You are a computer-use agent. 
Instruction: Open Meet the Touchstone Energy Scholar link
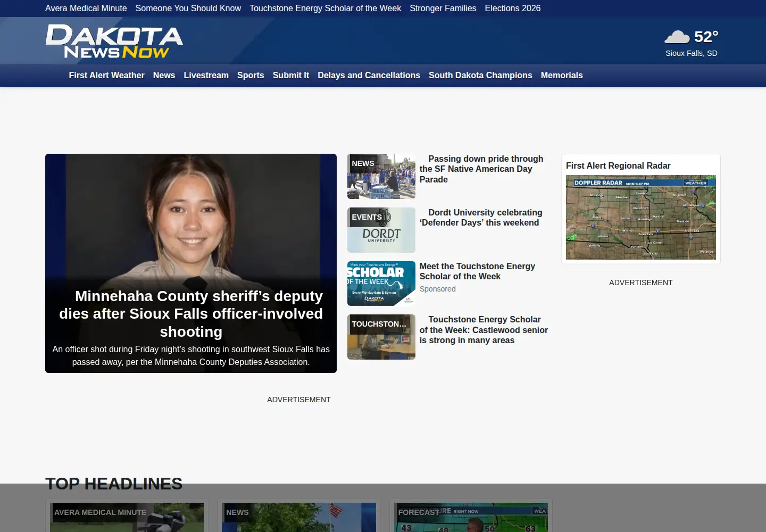(477, 271)
